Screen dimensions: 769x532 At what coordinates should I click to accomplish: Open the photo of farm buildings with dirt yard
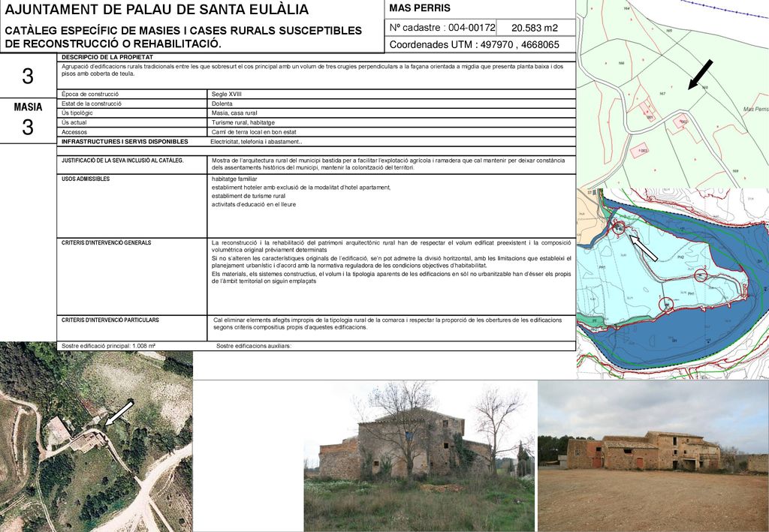tap(653, 456)
